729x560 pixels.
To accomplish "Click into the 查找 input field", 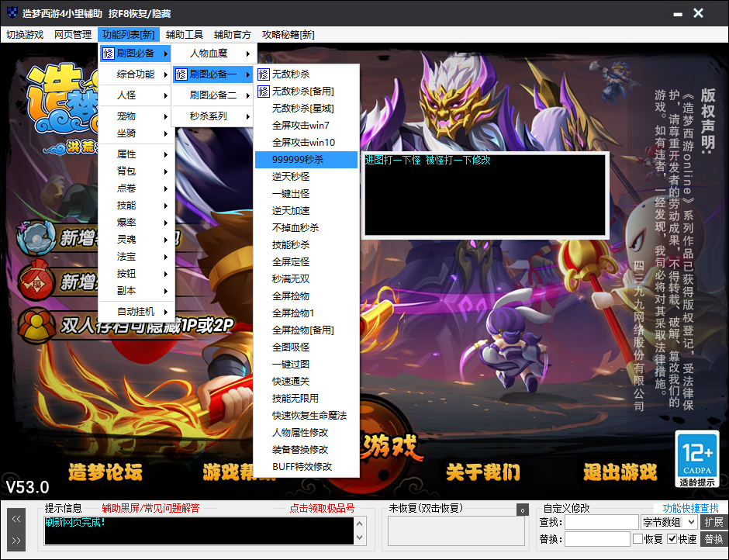I will point(600,523).
